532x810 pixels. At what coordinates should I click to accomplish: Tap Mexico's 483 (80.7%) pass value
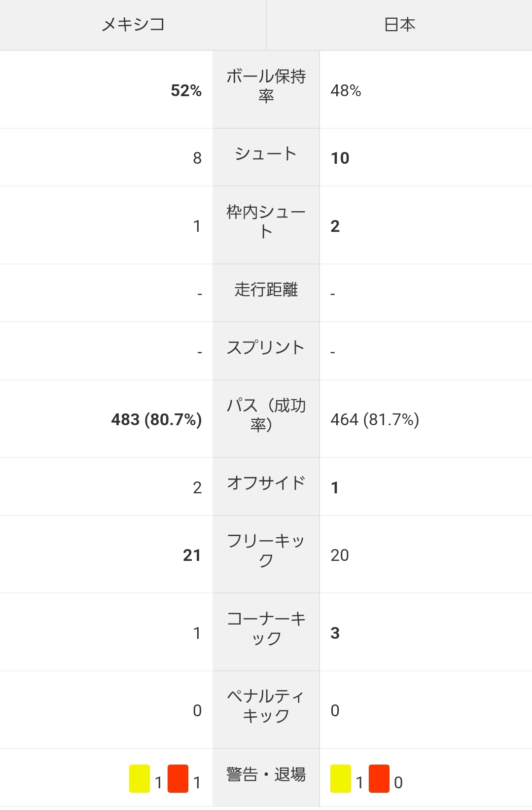pyautogui.click(x=157, y=420)
